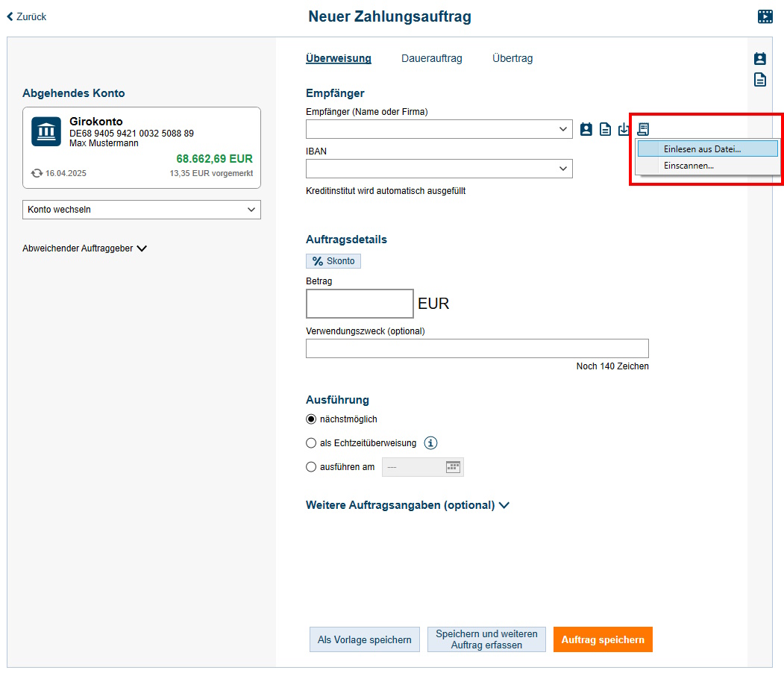This screenshot has width=784, height=673.
Task: Click Als Vorlage speichern button
Action: pyautogui.click(x=364, y=639)
